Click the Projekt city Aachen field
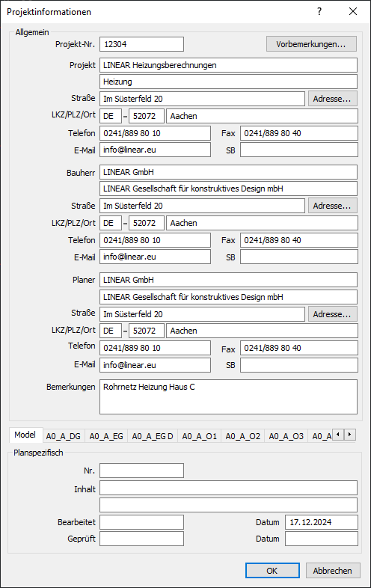371x588 pixels. tap(262, 116)
